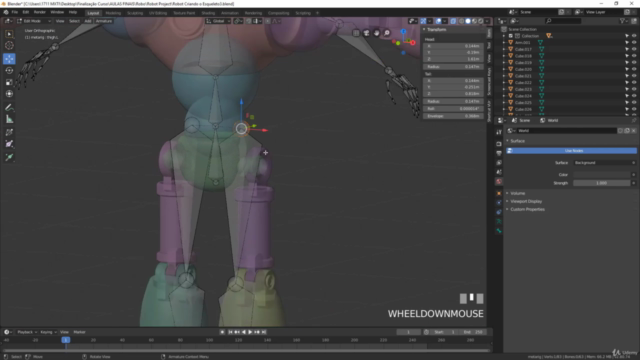The image size is (640, 360).
Task: Switch to the Sculpting workspace tab
Action: (135, 13)
